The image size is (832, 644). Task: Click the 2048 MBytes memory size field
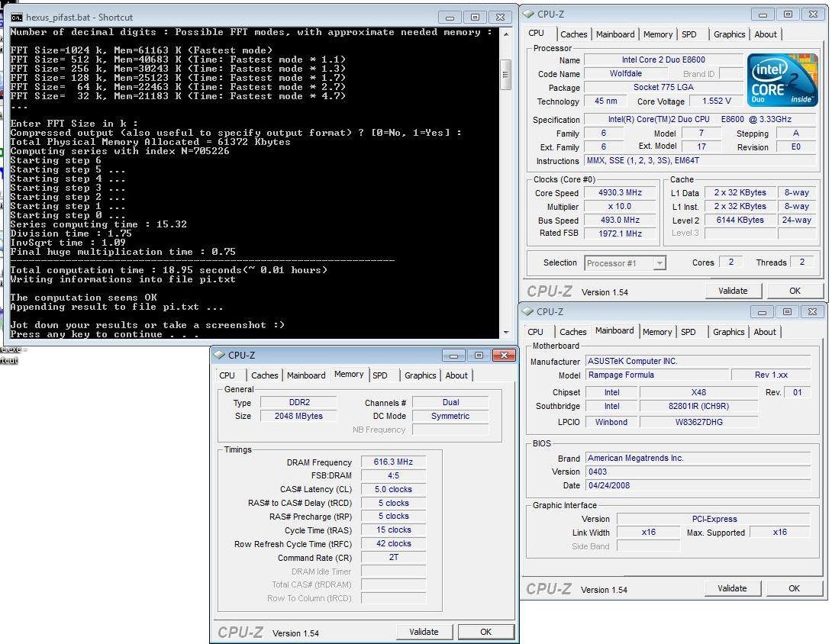point(298,417)
